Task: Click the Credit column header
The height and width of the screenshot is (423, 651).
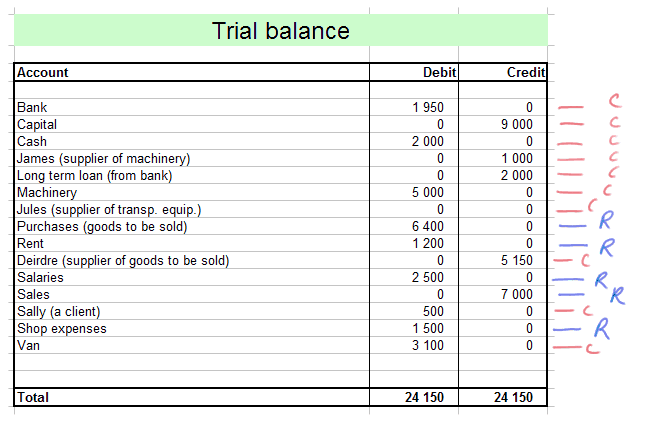Action: click(503, 72)
